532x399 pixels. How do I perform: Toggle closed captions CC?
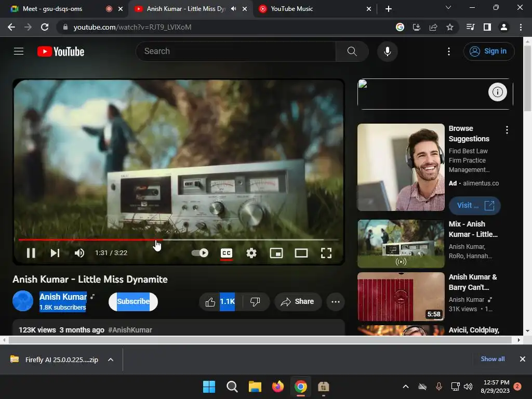(227, 253)
